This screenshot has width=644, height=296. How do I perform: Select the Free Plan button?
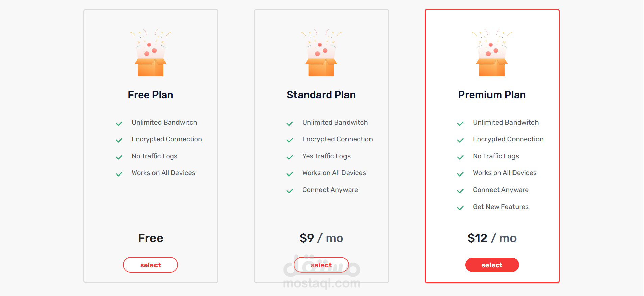tap(150, 265)
